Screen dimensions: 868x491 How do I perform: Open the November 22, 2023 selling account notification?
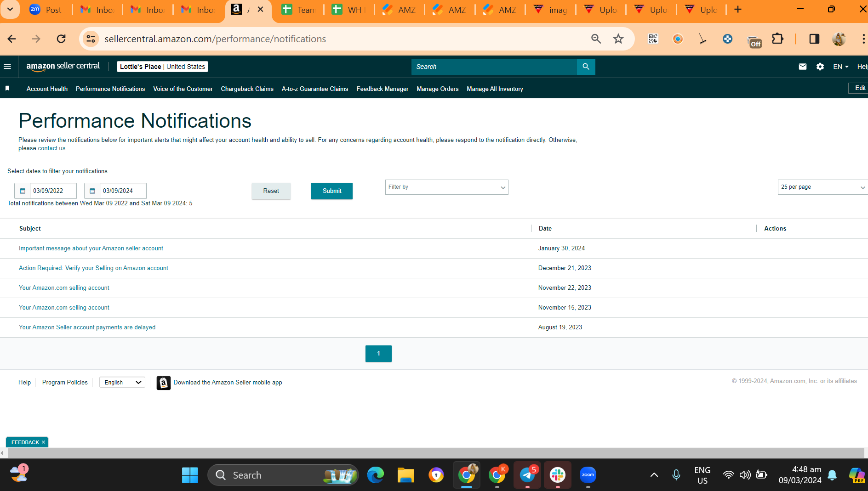pos(64,288)
